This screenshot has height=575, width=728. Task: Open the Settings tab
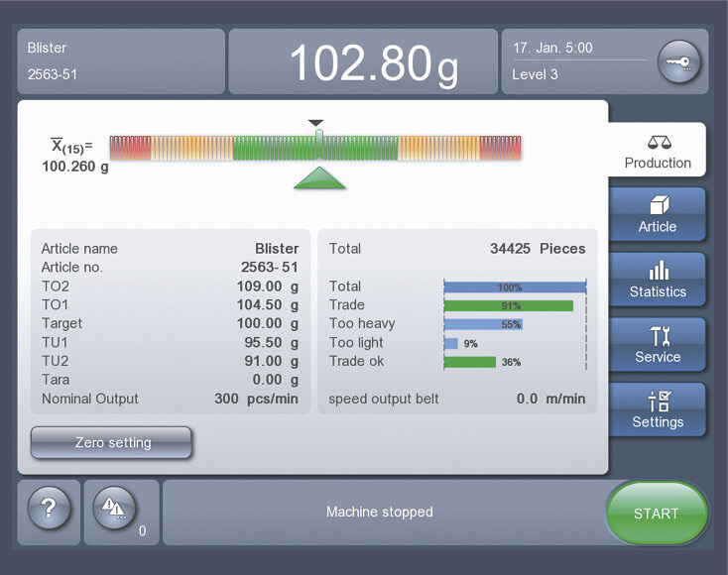pyautogui.click(x=658, y=409)
